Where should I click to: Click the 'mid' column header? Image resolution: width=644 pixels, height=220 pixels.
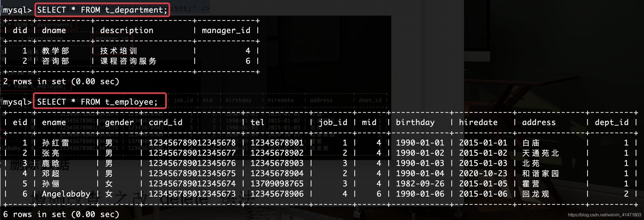click(x=369, y=122)
